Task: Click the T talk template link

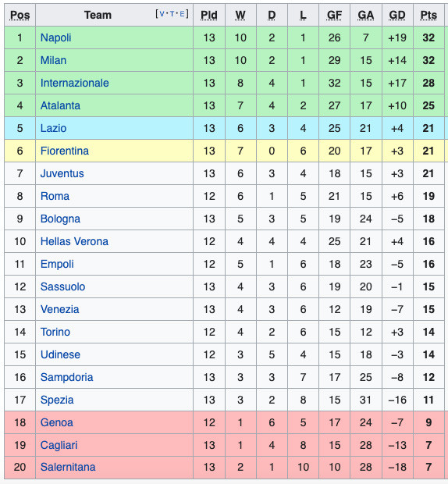Action: click(172, 14)
